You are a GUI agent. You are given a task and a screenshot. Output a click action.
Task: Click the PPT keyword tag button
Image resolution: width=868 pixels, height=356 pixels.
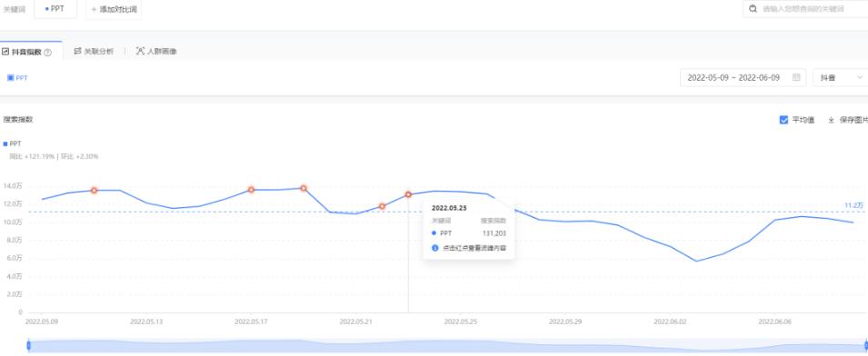55,9
